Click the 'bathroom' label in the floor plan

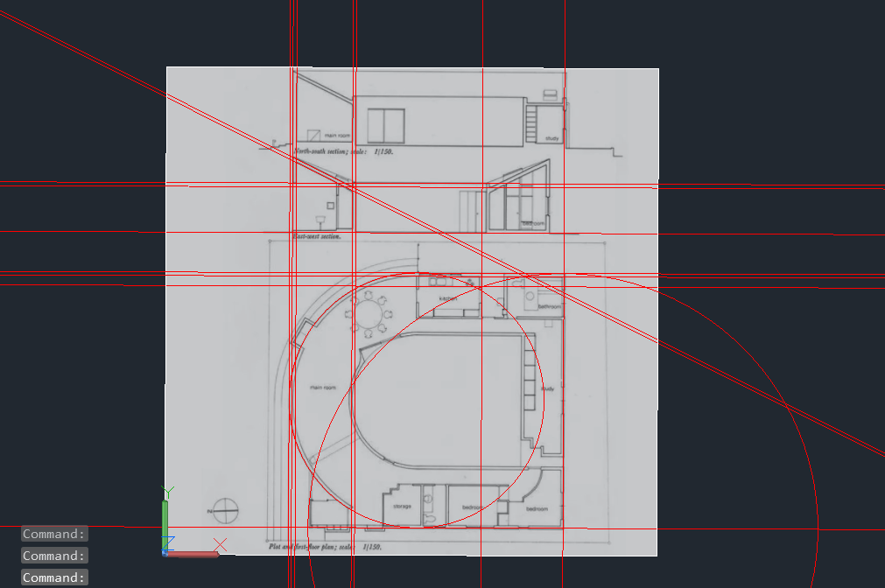[549, 306]
